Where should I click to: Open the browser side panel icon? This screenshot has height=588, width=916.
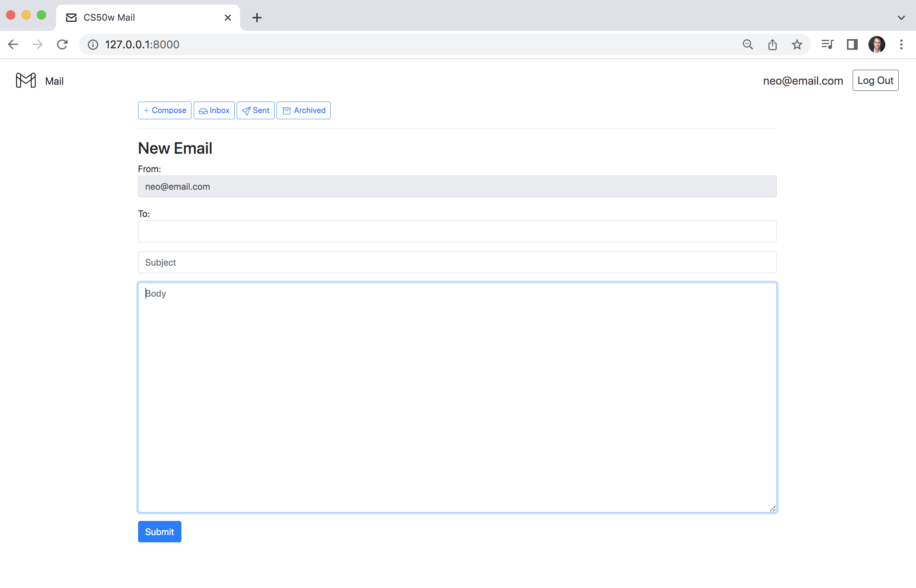pos(852,44)
